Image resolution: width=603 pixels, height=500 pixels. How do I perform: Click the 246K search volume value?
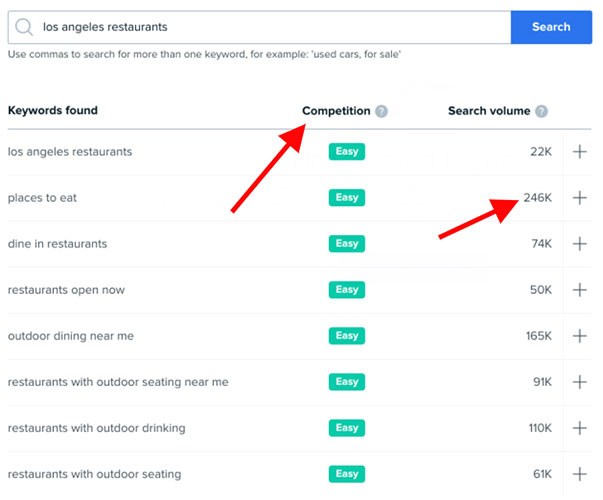point(537,198)
